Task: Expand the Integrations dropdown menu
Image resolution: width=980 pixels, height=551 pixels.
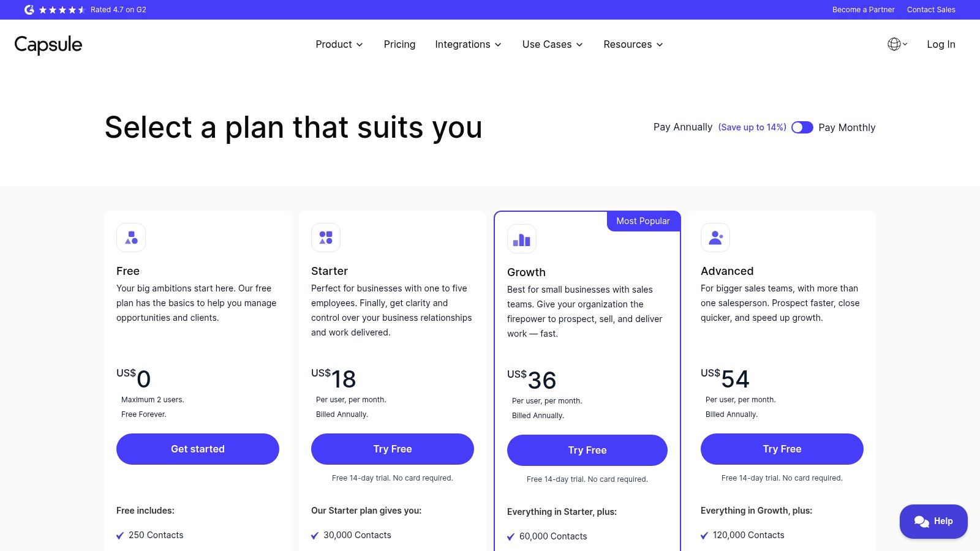Action: coord(468,44)
